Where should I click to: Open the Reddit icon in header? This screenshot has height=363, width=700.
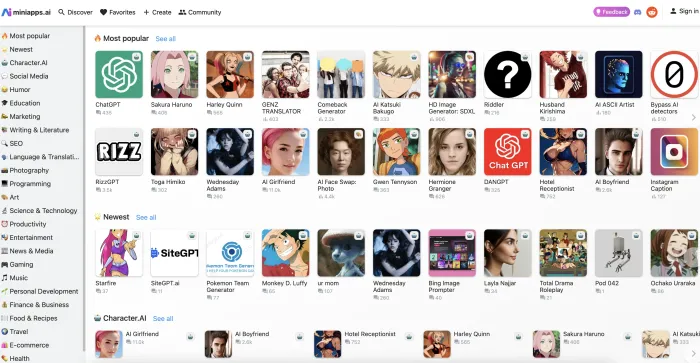point(652,12)
